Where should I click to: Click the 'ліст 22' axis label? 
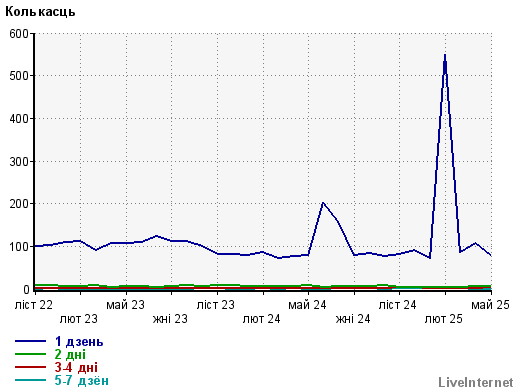[34, 305]
